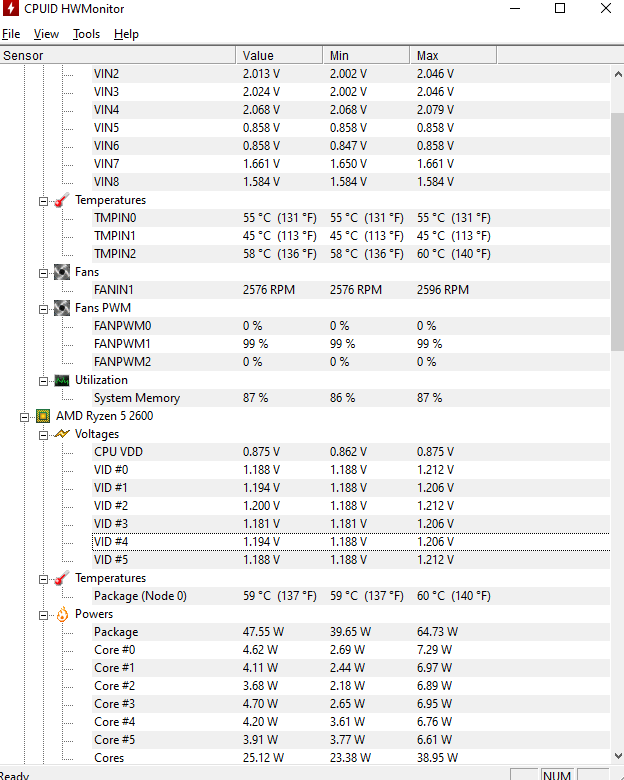Collapse the Powers section
The height and width of the screenshot is (780, 624).
[43, 615]
